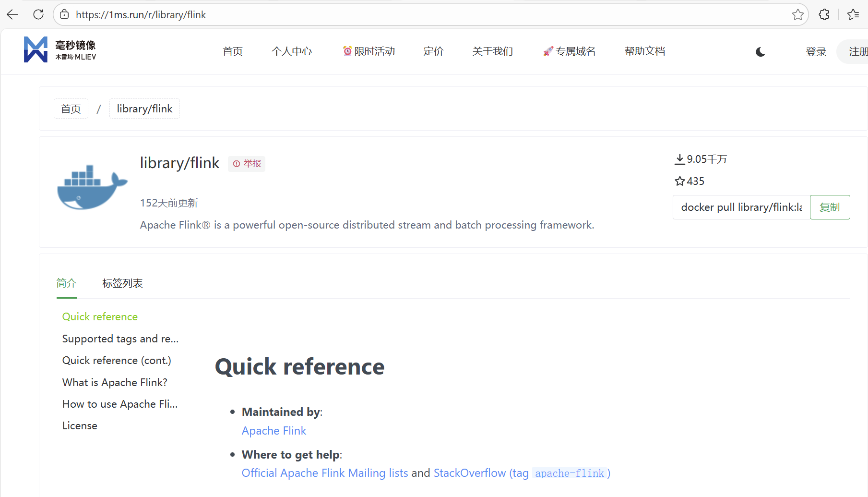Image resolution: width=868 pixels, height=497 pixels.
Task: Open the favorites list icon
Action: (x=853, y=14)
